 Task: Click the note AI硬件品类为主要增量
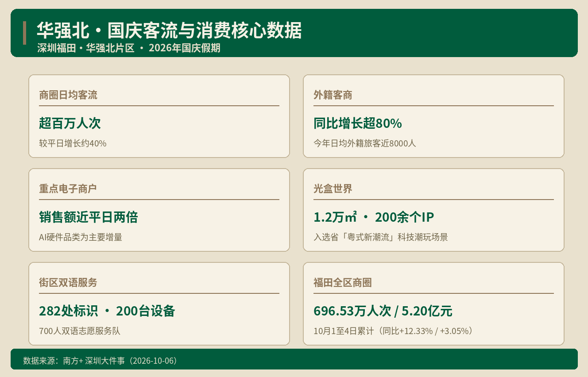tap(81, 237)
